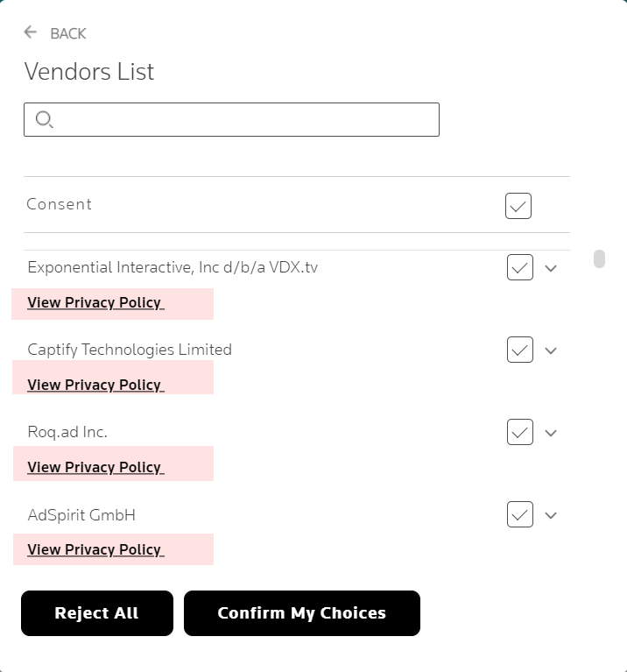This screenshot has width=627, height=672.
Task: Click the search magnifier icon
Action: [44, 120]
